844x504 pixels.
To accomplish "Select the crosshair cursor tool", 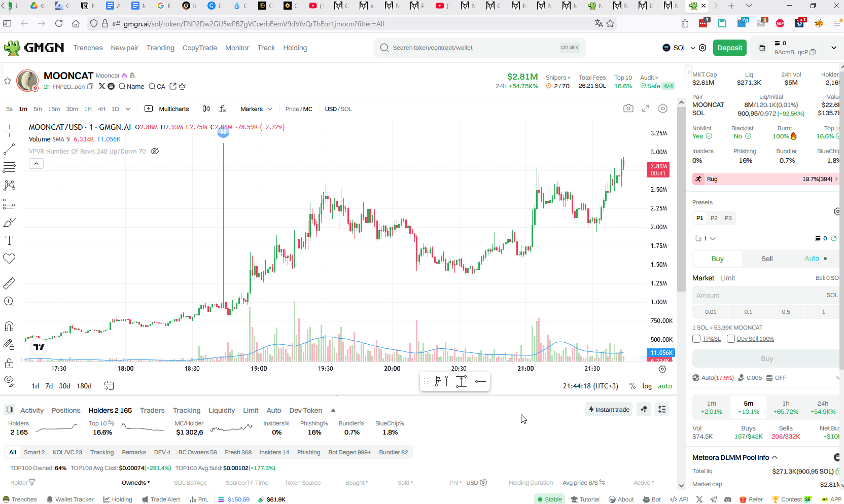I will click(9, 131).
